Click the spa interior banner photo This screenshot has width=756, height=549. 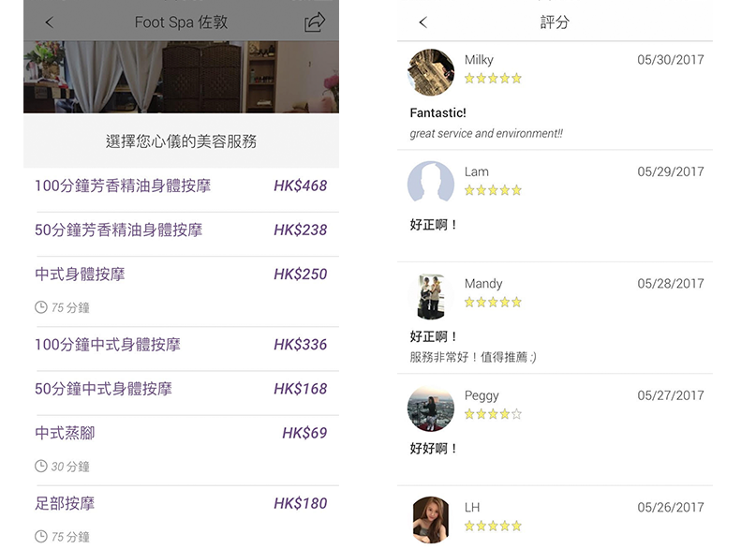pyautogui.click(x=181, y=77)
